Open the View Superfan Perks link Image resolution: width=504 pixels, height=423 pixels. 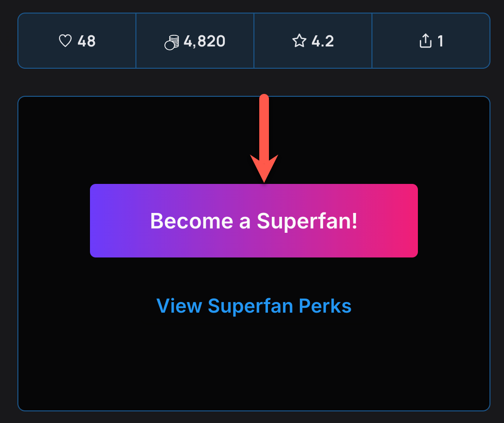pos(254,305)
